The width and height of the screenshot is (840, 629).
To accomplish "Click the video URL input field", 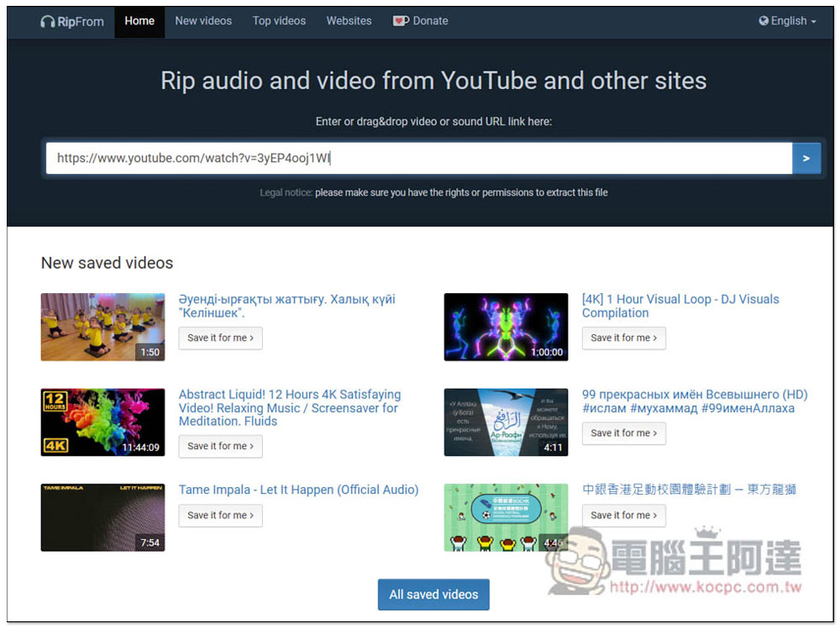I will tap(418, 158).
